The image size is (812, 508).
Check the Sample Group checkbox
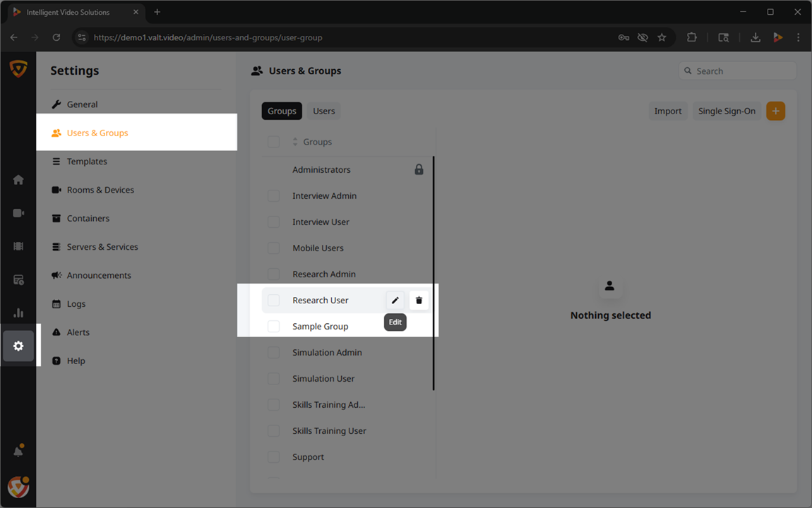[273, 327]
